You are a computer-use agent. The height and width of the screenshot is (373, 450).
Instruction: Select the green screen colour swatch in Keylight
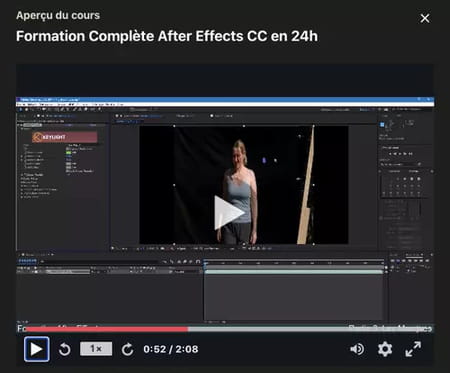[69, 153]
